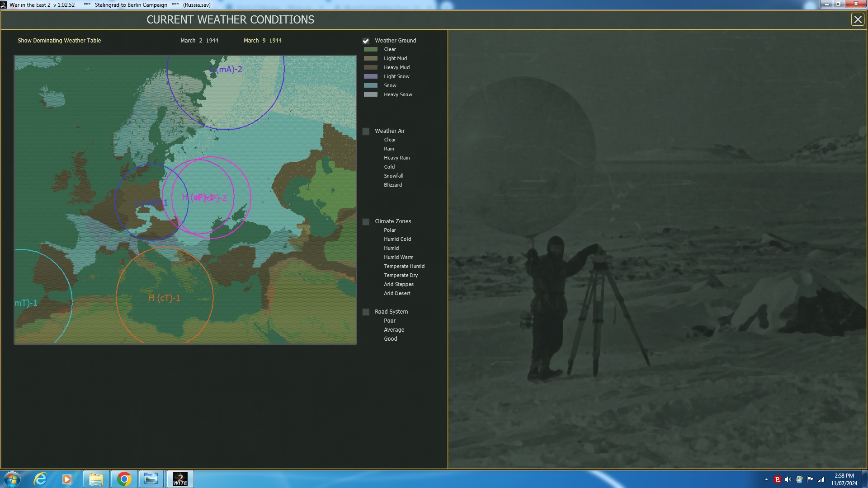Click the Heavy Snow color swatch
This screenshot has height=488, width=868.
click(370, 94)
